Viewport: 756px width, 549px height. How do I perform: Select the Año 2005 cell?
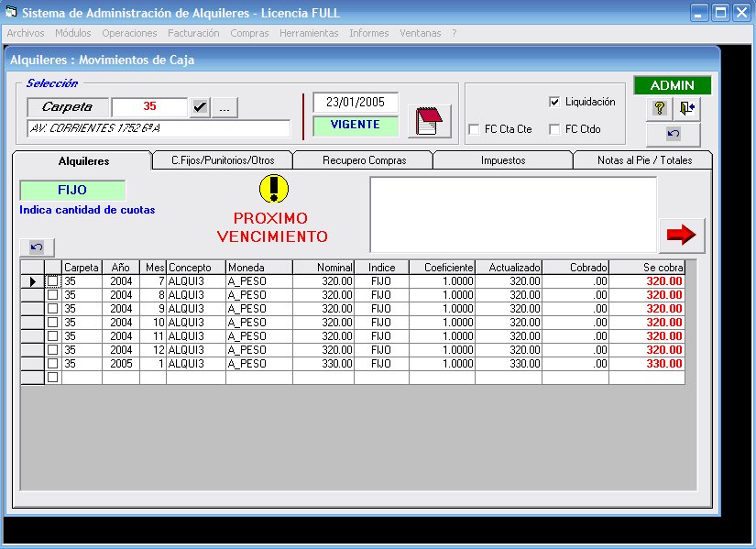121,364
